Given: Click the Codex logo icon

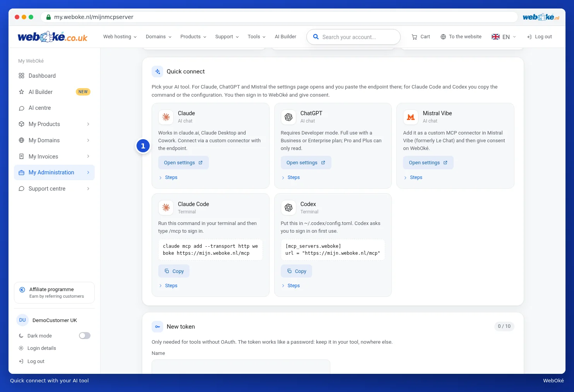Looking at the screenshot, I should [289, 208].
